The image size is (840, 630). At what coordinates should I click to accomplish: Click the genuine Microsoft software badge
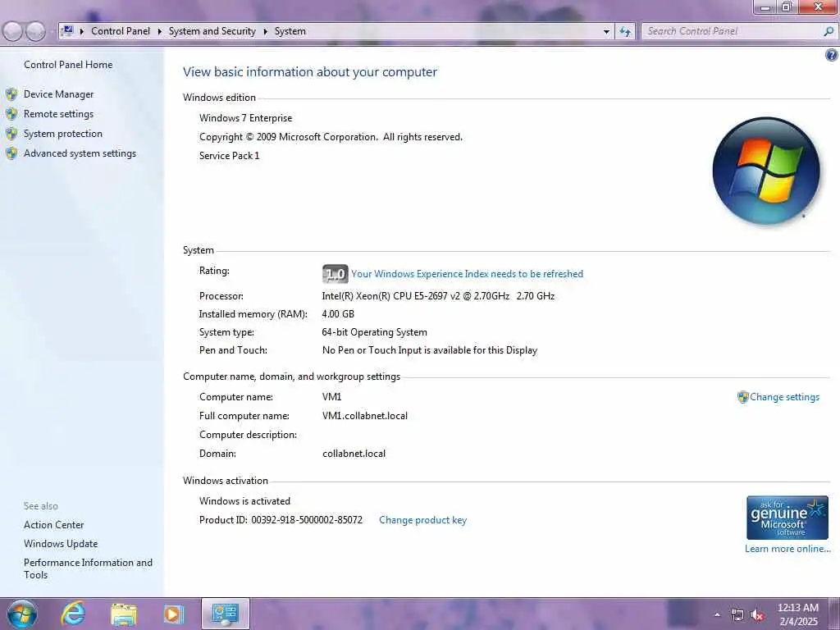pos(787,518)
